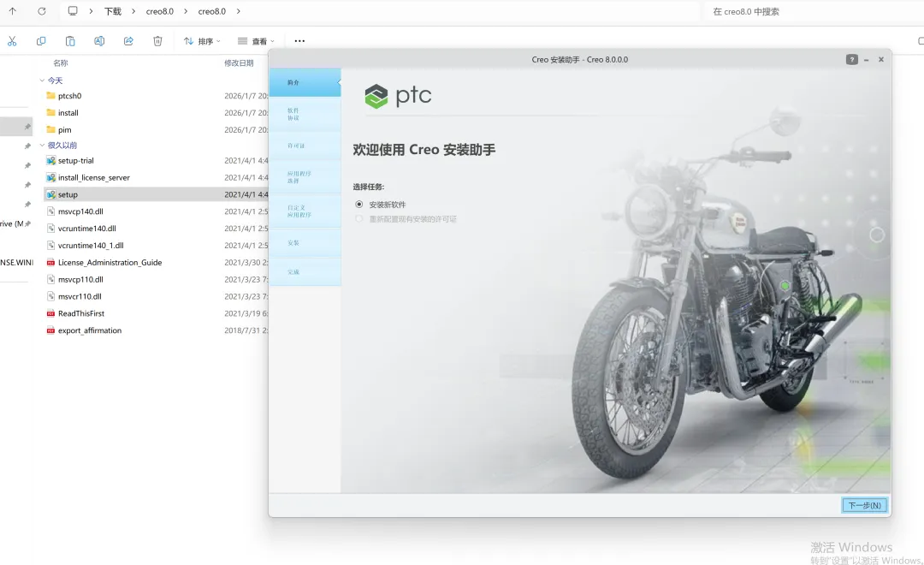
Task: Close the Creo installer window
Action: pyautogui.click(x=881, y=60)
